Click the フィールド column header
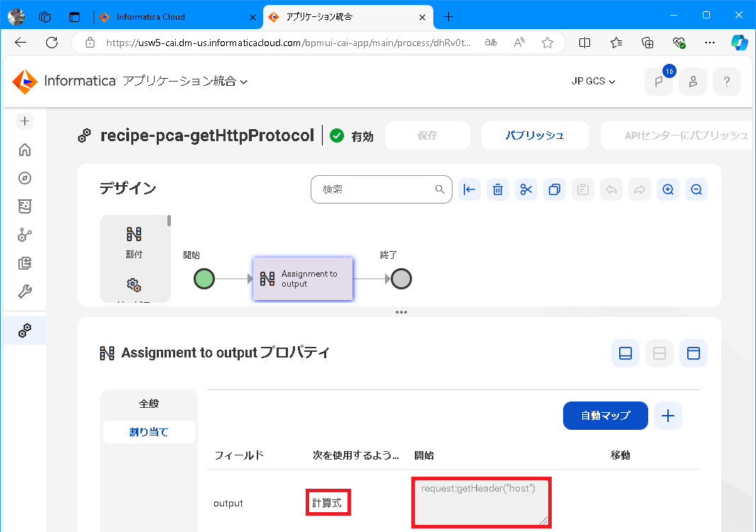Image resolution: width=756 pixels, height=532 pixels. 239,455
